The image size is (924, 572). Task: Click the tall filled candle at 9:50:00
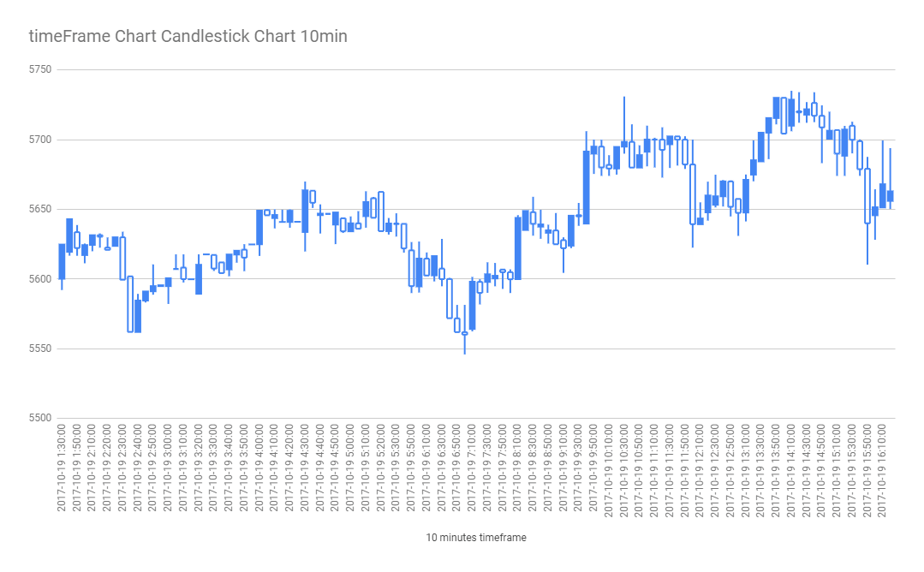pos(586,188)
